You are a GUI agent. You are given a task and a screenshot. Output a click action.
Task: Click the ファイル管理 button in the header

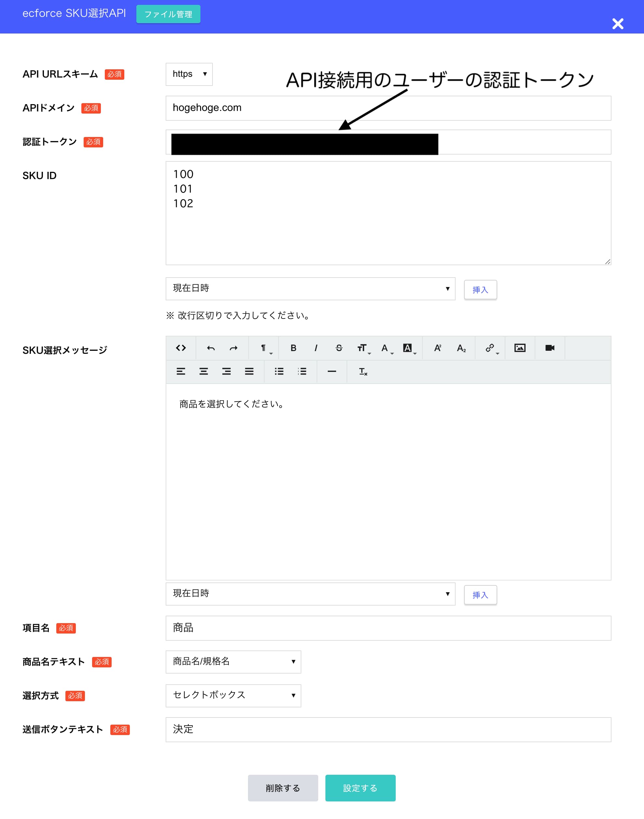coord(168,14)
